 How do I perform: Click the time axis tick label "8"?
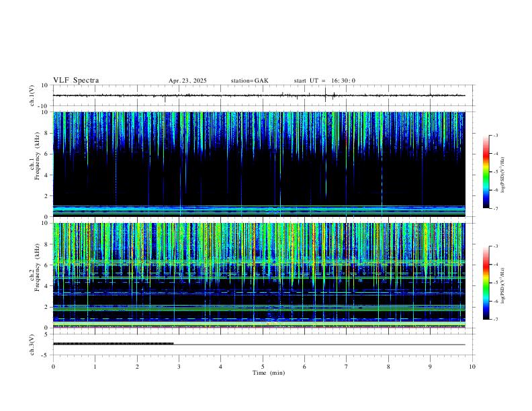tap(388, 367)
